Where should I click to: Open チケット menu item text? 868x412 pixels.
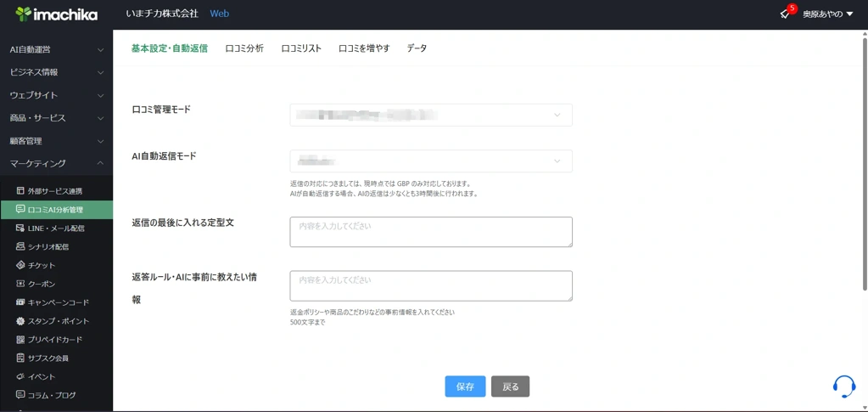tap(42, 265)
